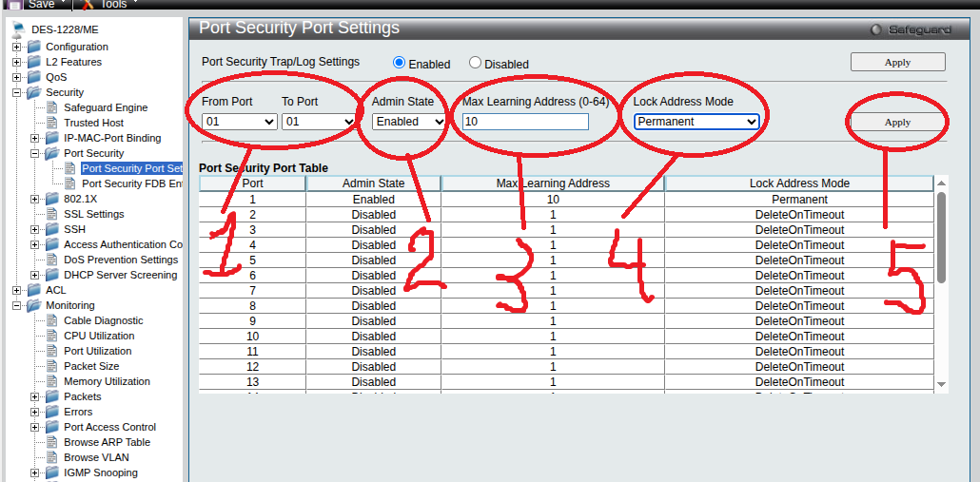Click the Save disk icon in toolbar
The image size is (980, 482).
pyautogui.click(x=15, y=4)
